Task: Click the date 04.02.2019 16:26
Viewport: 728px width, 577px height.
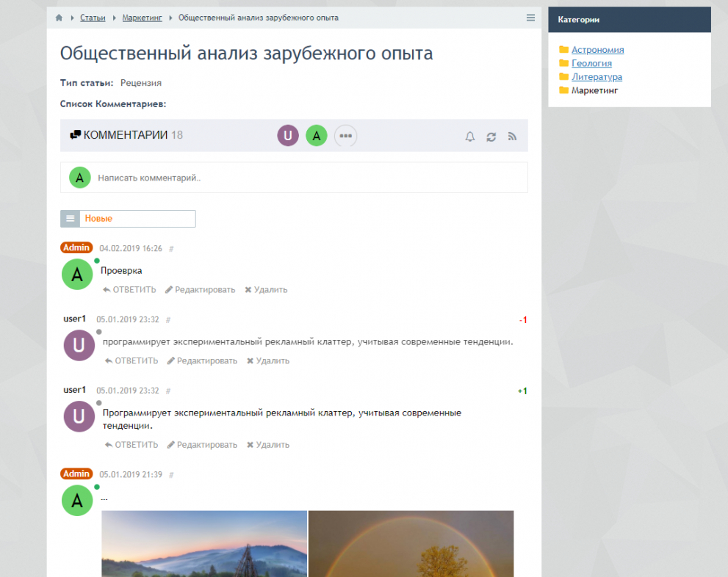Action: pyautogui.click(x=131, y=249)
